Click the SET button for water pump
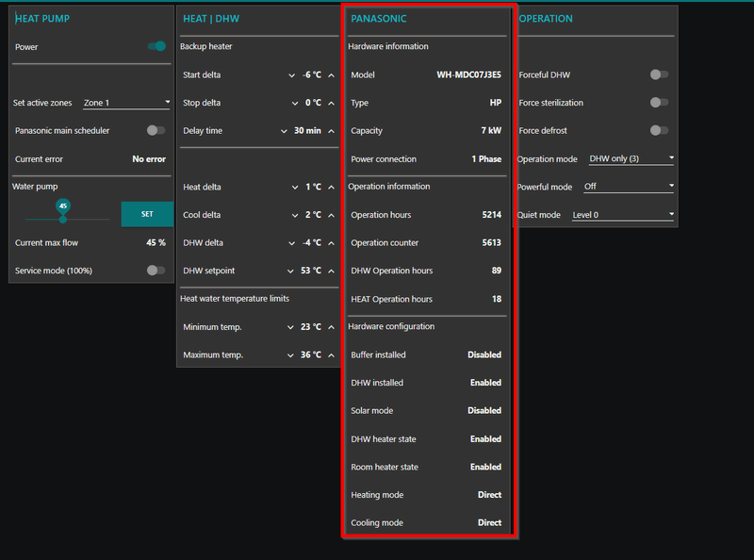The width and height of the screenshot is (754, 560). (x=147, y=214)
